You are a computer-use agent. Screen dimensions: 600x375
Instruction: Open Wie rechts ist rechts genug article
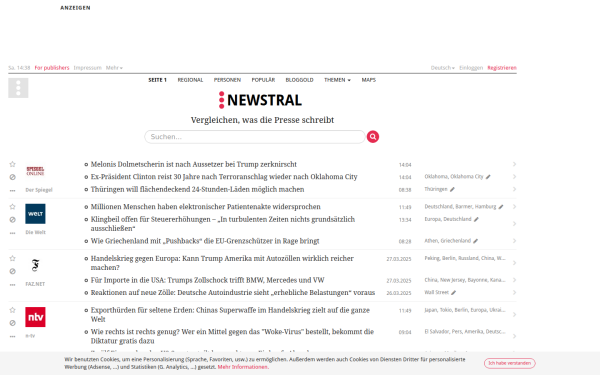[x=232, y=336]
